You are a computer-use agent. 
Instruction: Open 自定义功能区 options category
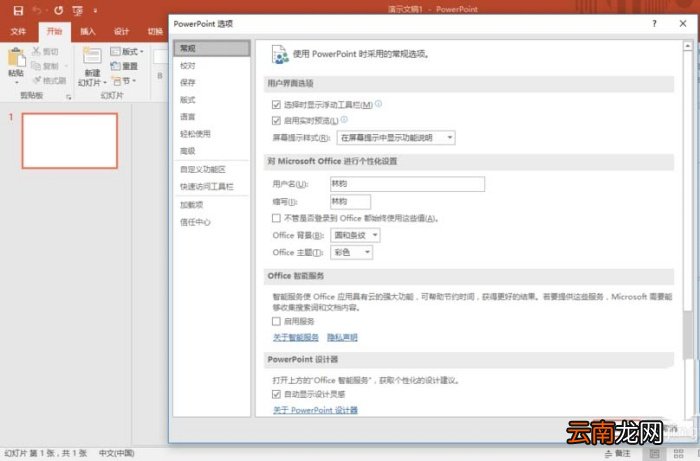[212, 170]
